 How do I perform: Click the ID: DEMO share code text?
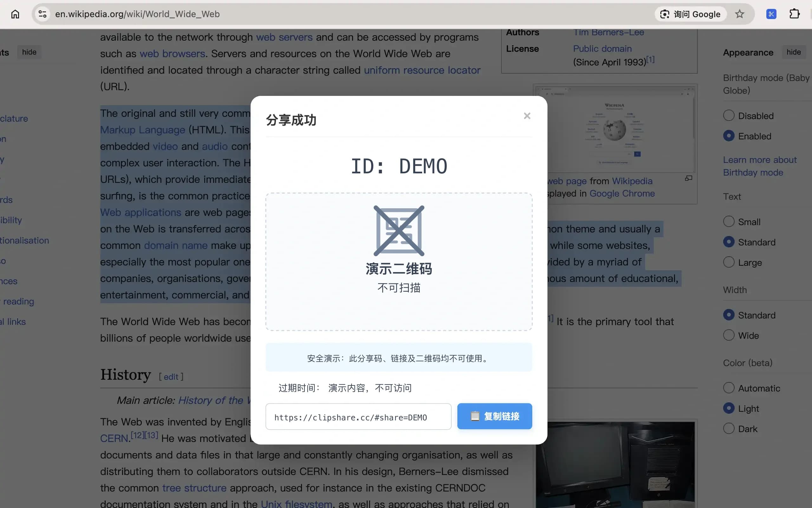pyautogui.click(x=399, y=166)
